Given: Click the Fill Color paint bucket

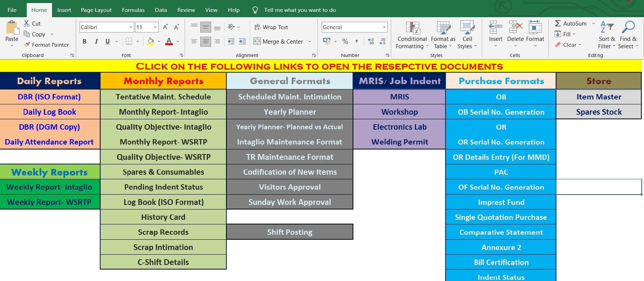Looking at the screenshot, I should 150,41.
